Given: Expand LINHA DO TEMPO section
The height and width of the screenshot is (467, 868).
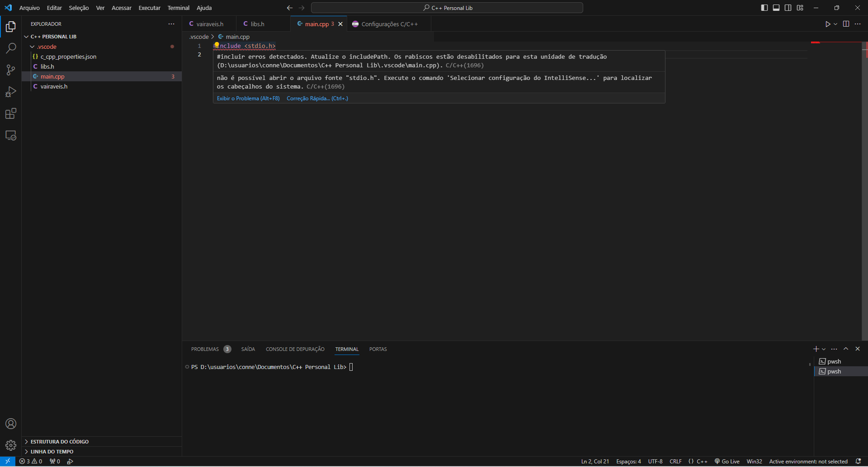Looking at the screenshot, I should coord(102,451).
